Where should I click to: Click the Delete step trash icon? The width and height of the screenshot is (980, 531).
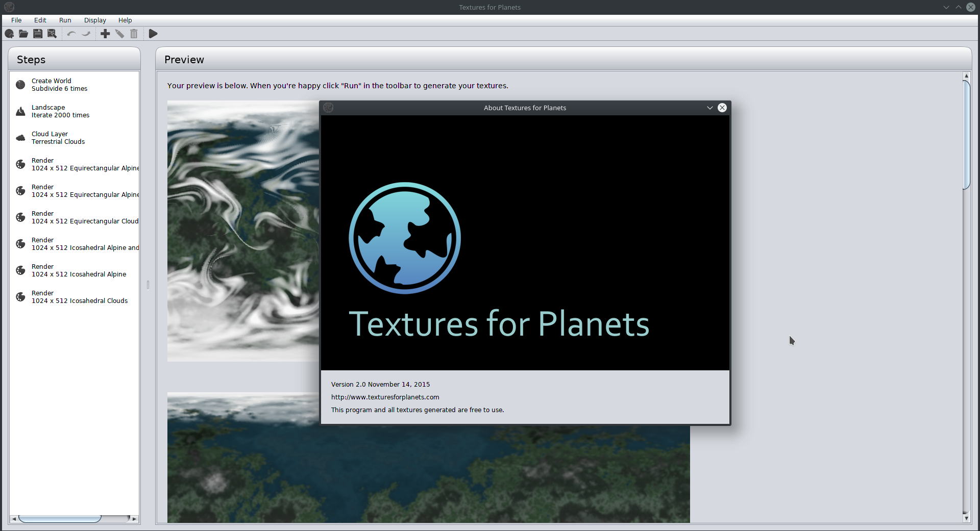coord(134,34)
